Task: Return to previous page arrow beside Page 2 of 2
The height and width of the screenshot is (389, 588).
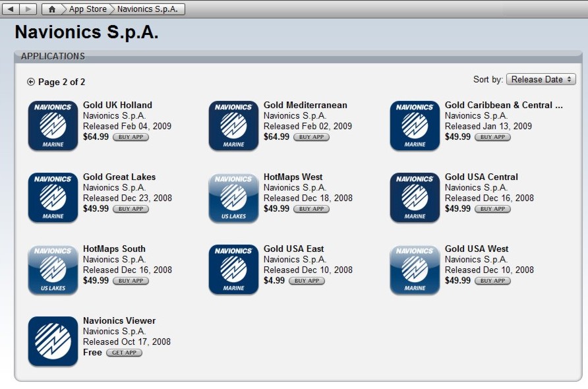Action: 31,82
